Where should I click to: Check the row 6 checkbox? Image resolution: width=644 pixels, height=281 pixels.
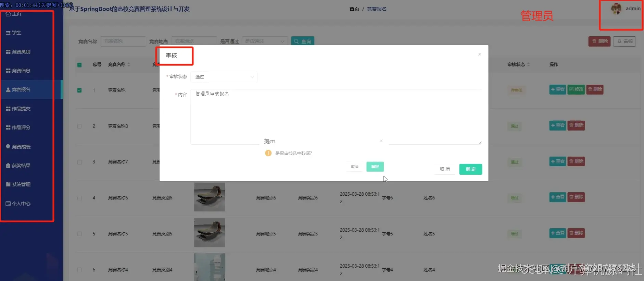[79, 270]
